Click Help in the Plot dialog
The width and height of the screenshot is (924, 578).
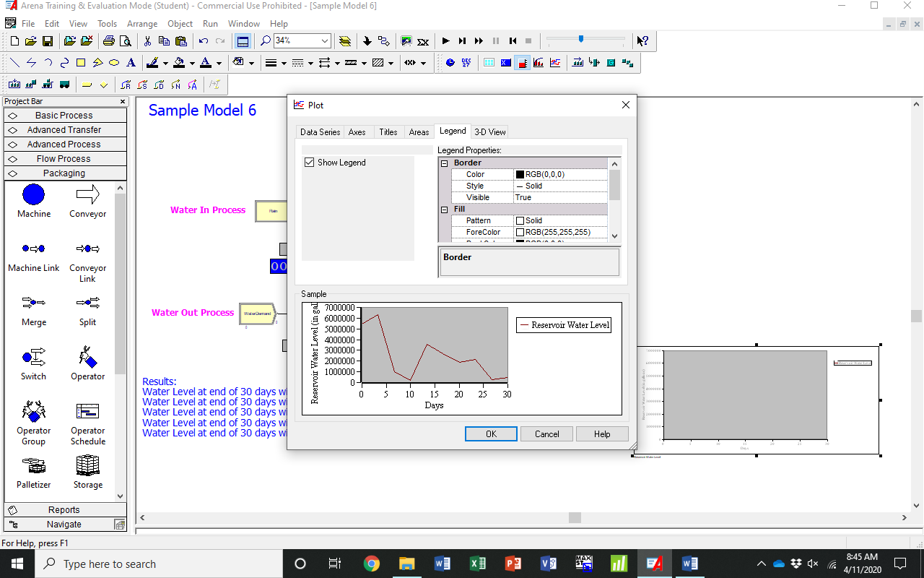pos(602,434)
